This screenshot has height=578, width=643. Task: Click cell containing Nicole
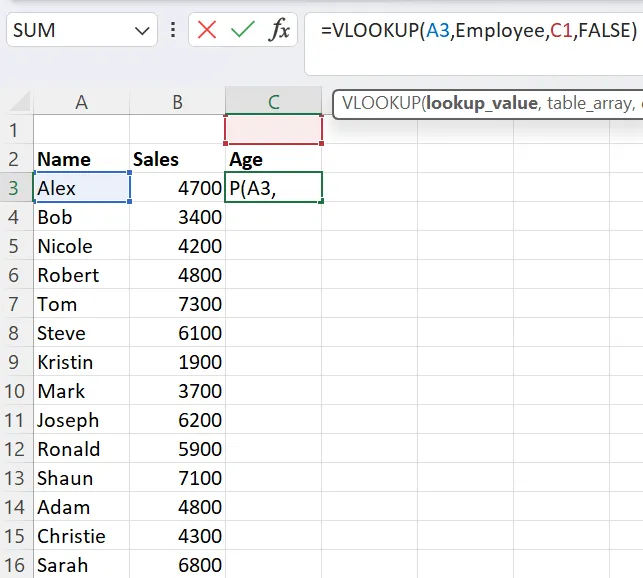coord(81,246)
